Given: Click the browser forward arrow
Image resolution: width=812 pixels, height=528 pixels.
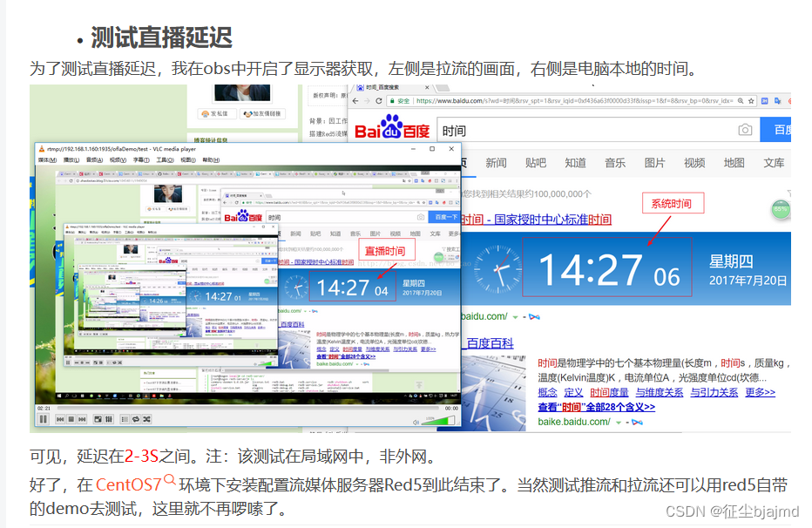Looking at the screenshot, I should coord(367,101).
